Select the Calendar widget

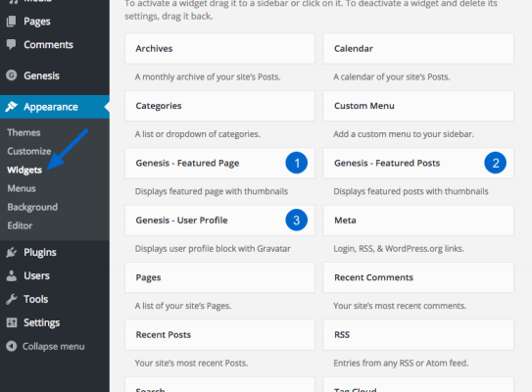click(x=418, y=49)
